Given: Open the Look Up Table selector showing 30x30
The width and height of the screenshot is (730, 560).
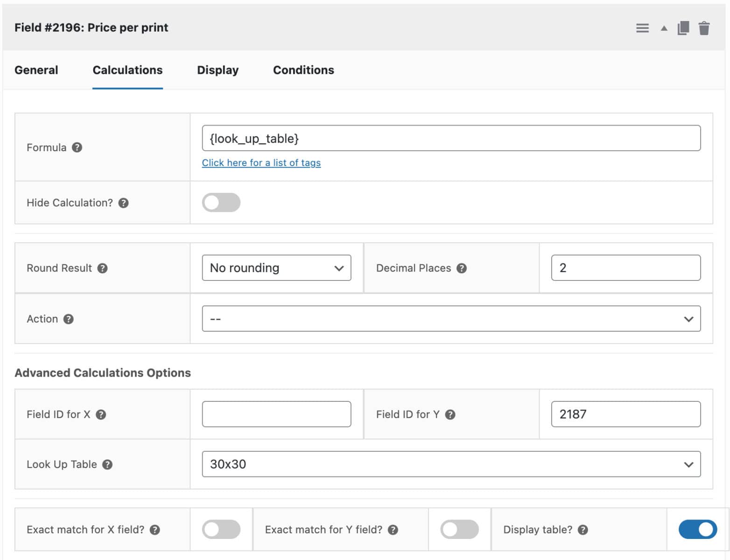Looking at the screenshot, I should pyautogui.click(x=451, y=464).
